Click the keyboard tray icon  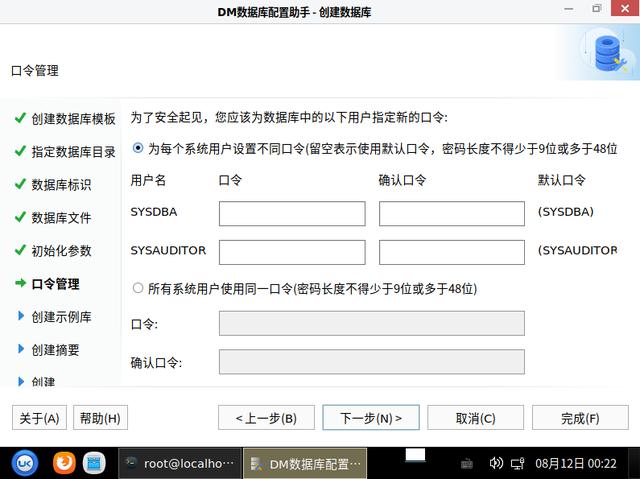click(467, 463)
